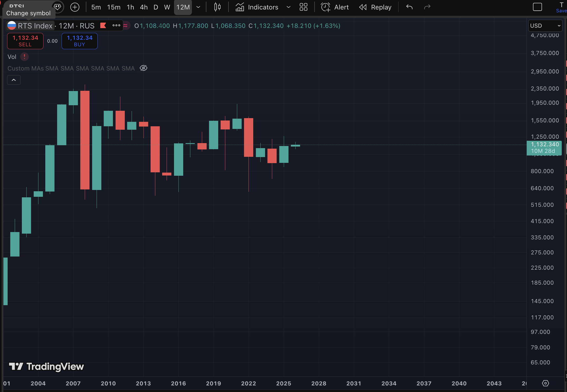Click the red flag next to RUS
This screenshot has width=567, height=392.
click(103, 26)
